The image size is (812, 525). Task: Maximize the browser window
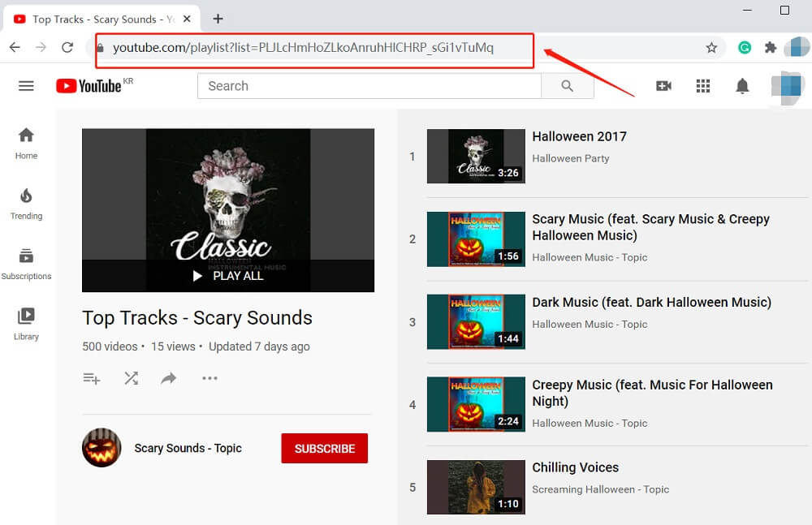(784, 10)
